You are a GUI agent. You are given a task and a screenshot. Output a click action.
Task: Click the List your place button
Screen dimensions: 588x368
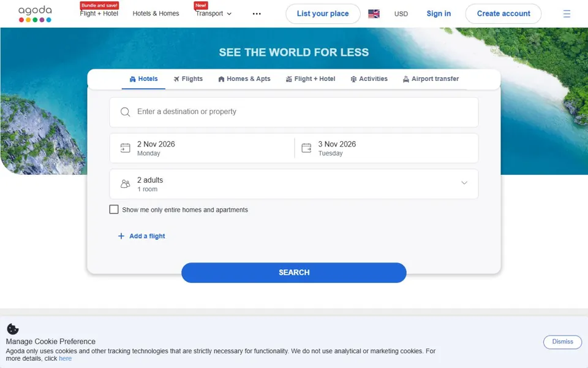click(x=323, y=14)
